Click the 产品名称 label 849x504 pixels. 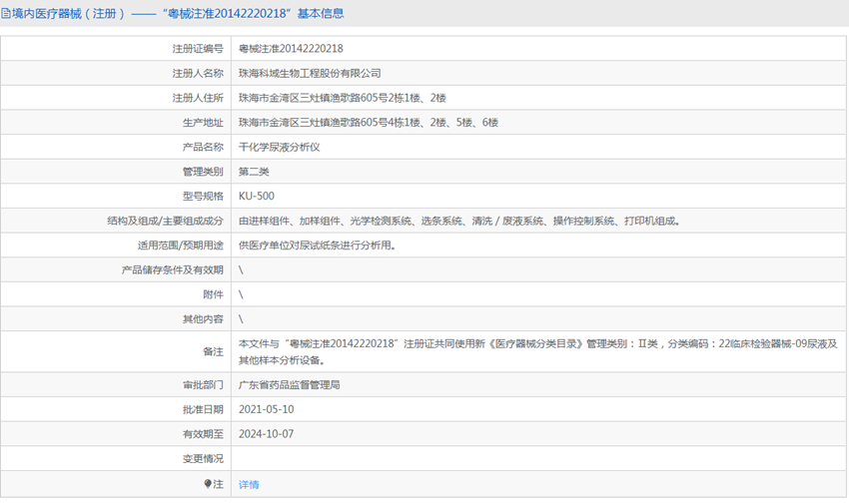pyautogui.click(x=203, y=147)
